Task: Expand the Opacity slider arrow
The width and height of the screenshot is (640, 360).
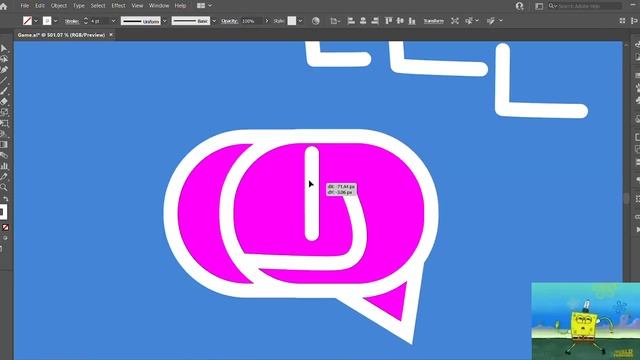Action: pos(267,21)
